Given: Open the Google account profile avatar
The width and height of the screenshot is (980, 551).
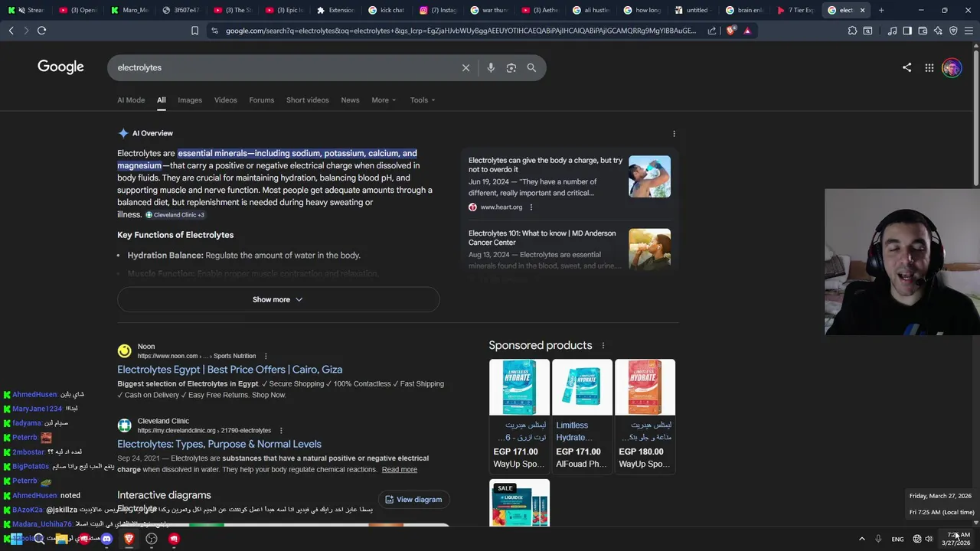Looking at the screenshot, I should pyautogui.click(x=952, y=67).
